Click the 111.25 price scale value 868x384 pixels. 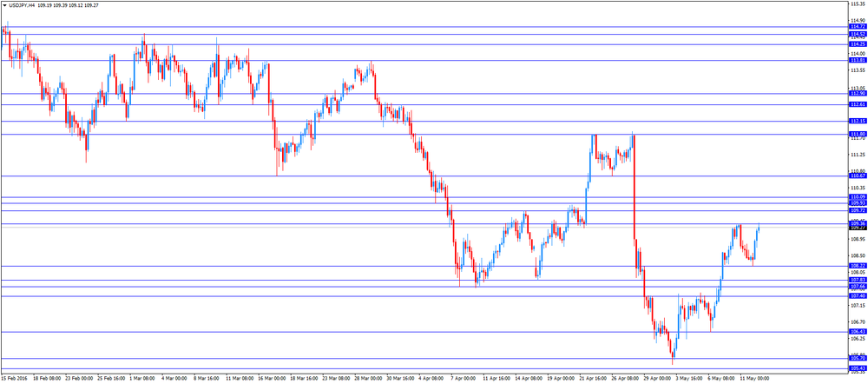click(858, 155)
